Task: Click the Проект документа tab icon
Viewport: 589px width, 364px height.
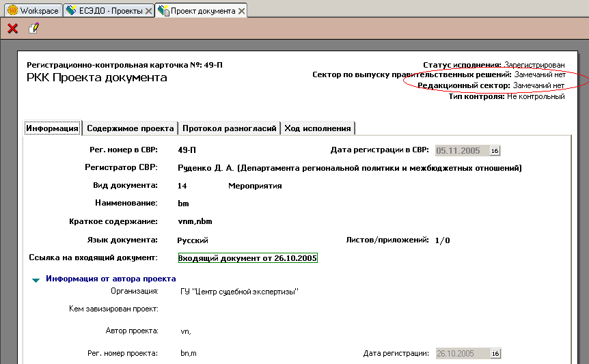Action: [163, 10]
